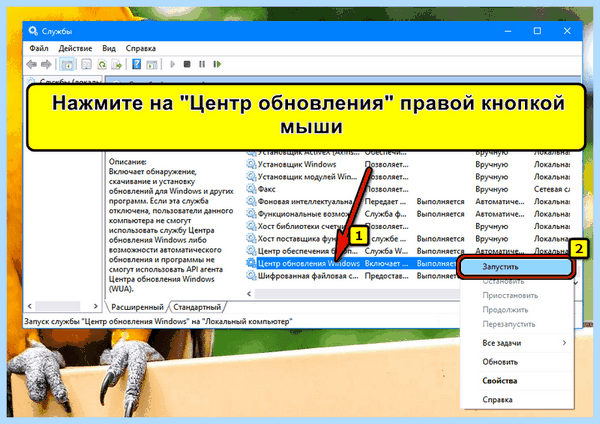The width and height of the screenshot is (600, 424).
Task: Click left scroll arrow under the services list
Action: click(x=249, y=294)
